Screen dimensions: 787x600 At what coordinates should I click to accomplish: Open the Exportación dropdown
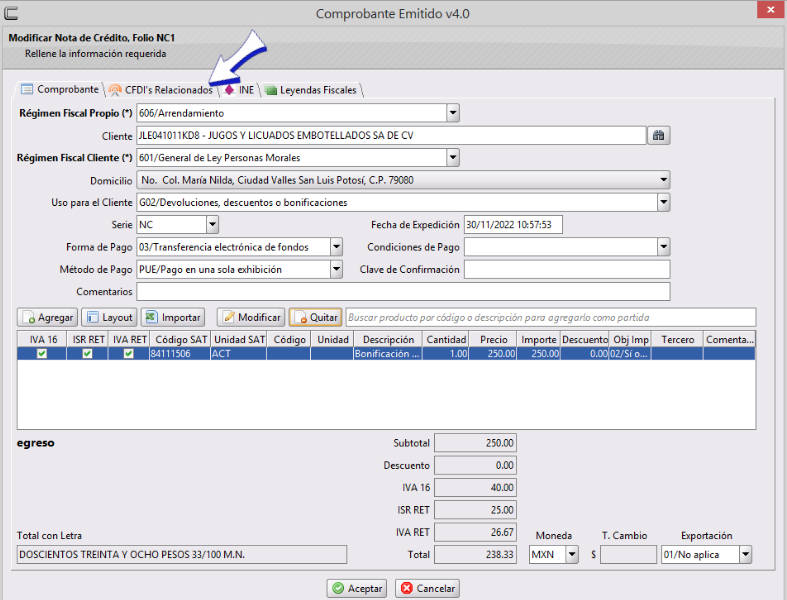745,554
